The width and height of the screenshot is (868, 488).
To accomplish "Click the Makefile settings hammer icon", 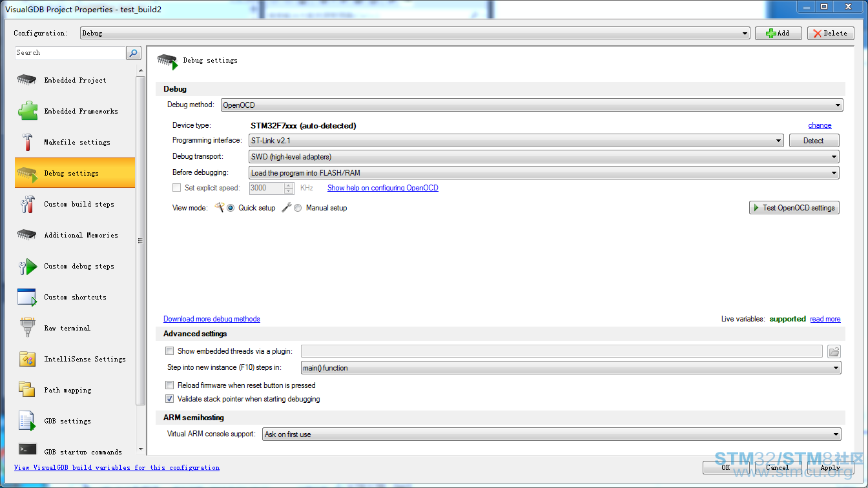I will pos(27,142).
